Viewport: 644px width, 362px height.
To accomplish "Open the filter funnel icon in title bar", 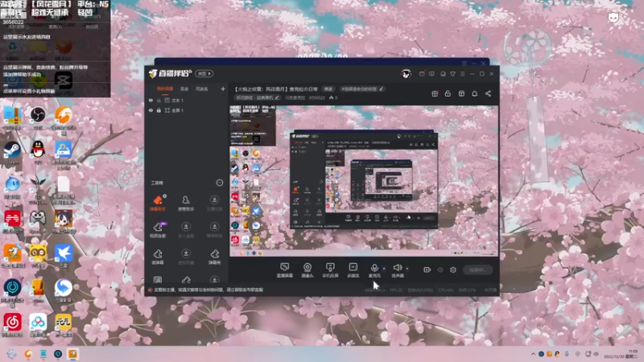I will point(452,74).
